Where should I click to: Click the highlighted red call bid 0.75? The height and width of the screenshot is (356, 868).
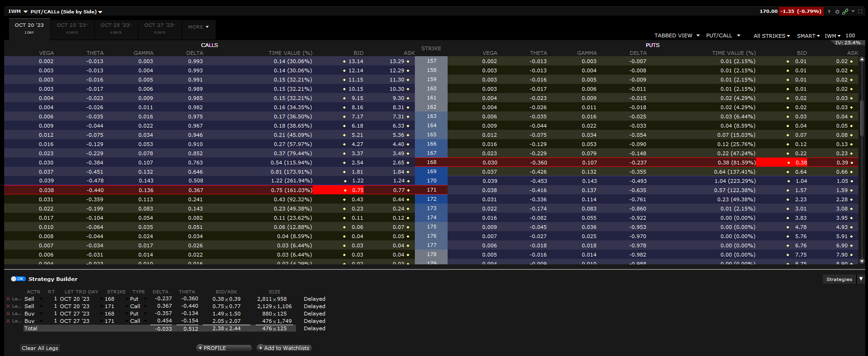tap(339, 190)
